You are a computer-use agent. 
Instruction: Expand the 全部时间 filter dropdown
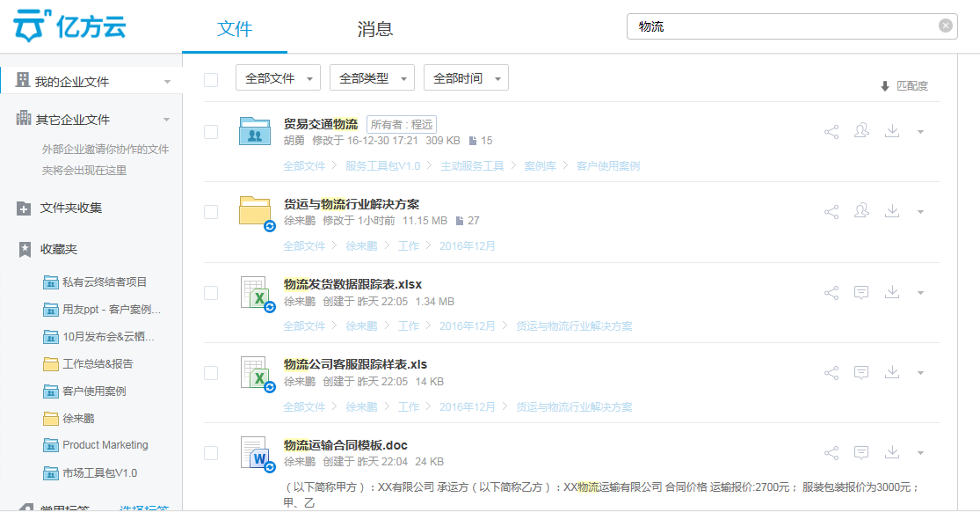(x=466, y=77)
